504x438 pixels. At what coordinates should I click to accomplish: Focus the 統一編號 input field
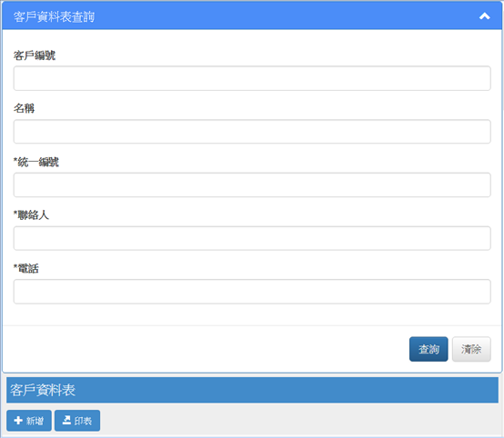[252, 185]
